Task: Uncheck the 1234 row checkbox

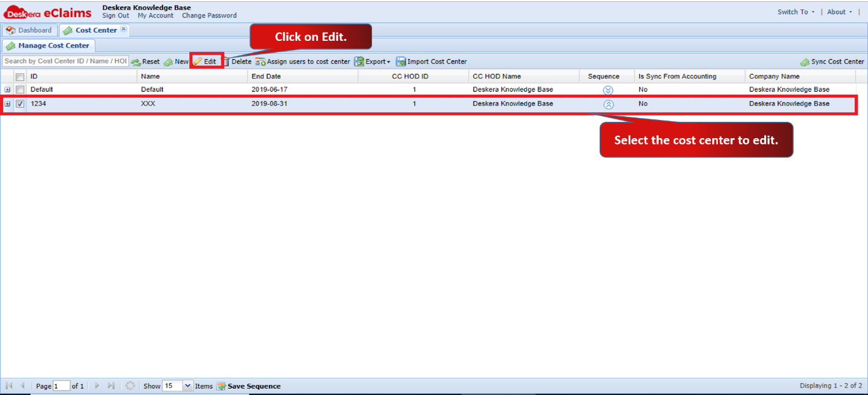Action: (20, 104)
